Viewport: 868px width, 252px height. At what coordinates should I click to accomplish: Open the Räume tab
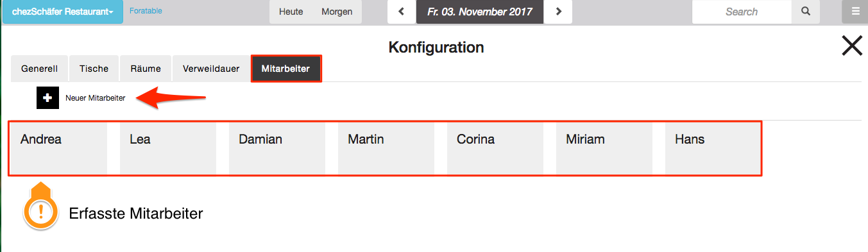[x=145, y=69]
